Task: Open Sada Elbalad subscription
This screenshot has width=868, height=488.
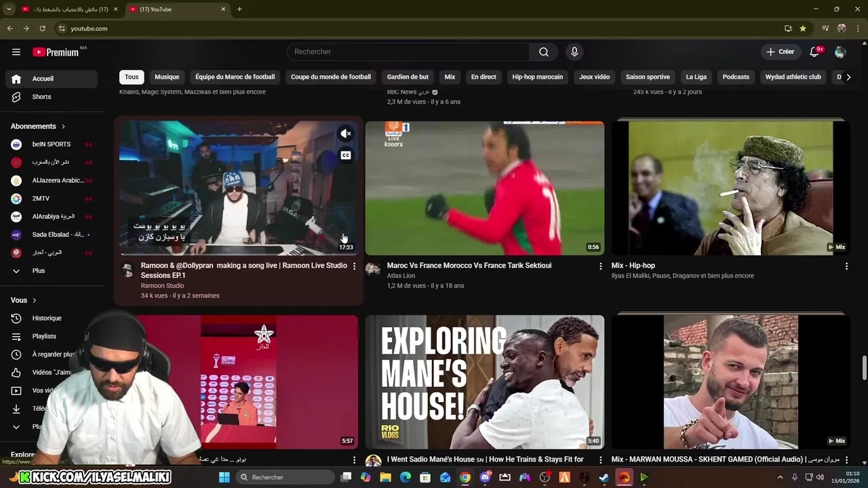Action: 52,235
